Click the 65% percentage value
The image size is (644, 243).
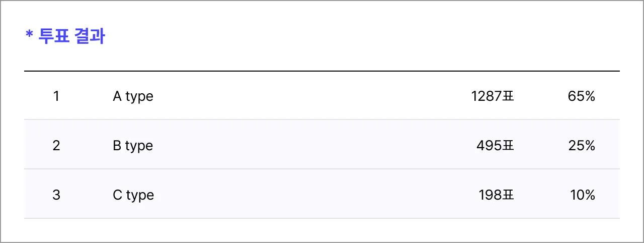tap(581, 96)
